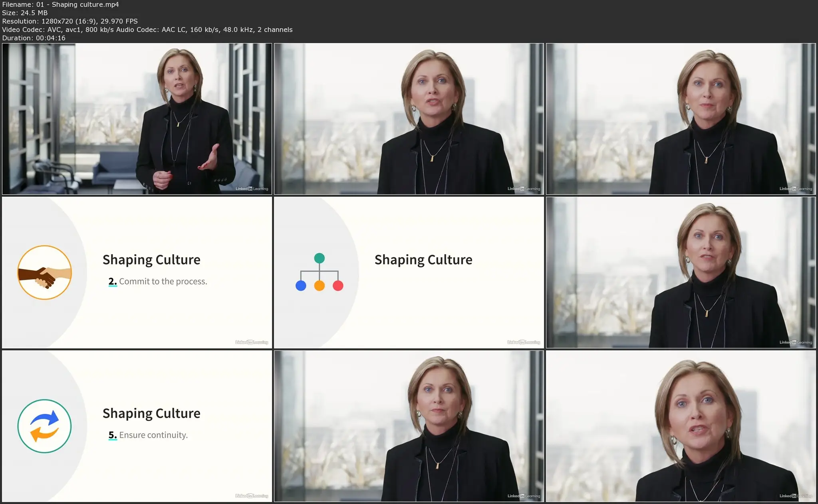The image size is (818, 504).
Task: Click the red circle in the org chart
Action: point(338,286)
